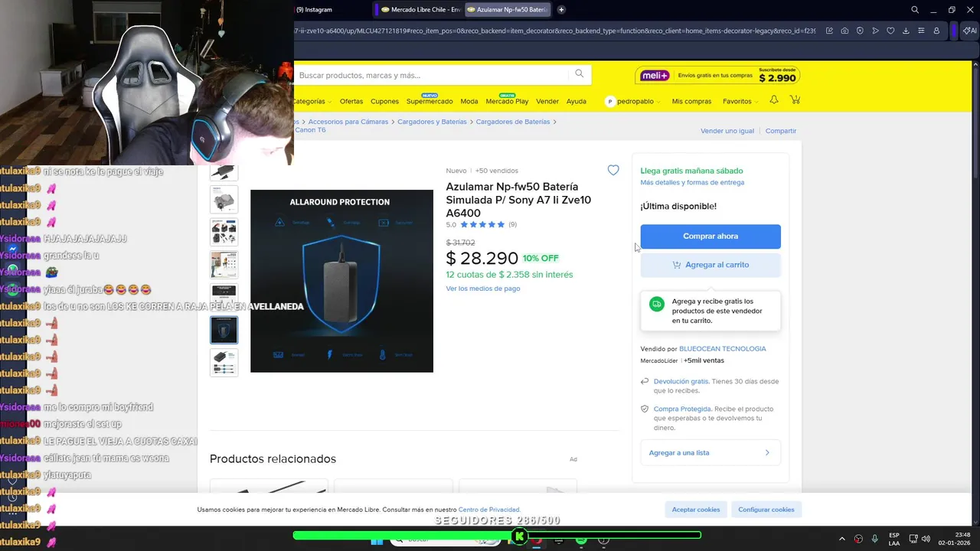Open the browser profile icon

pyautogui.click(x=936, y=31)
